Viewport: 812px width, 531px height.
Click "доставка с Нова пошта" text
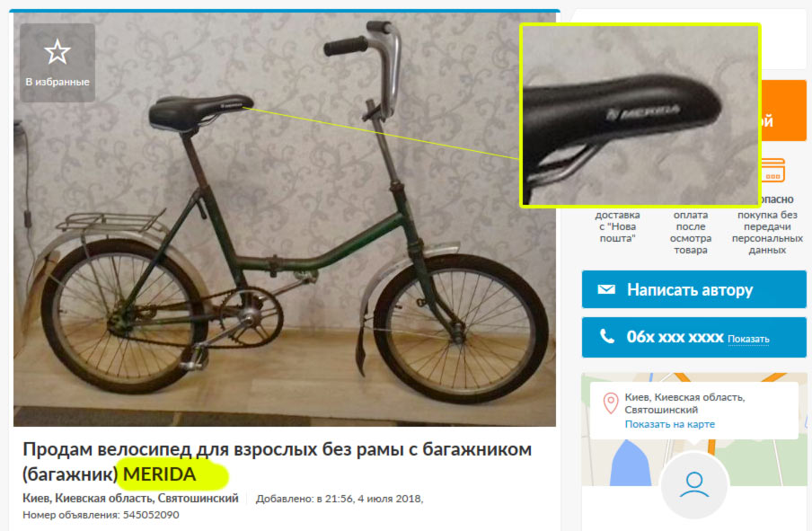617,226
